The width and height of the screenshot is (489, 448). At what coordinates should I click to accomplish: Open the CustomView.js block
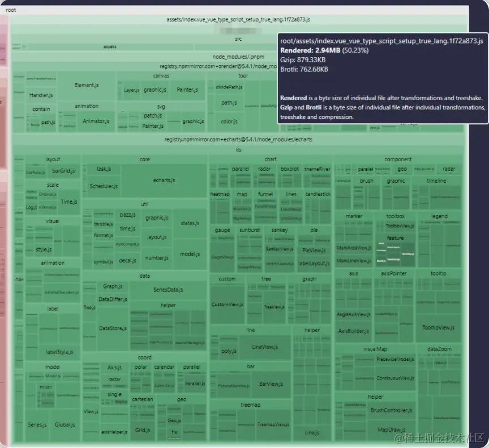pos(228,304)
